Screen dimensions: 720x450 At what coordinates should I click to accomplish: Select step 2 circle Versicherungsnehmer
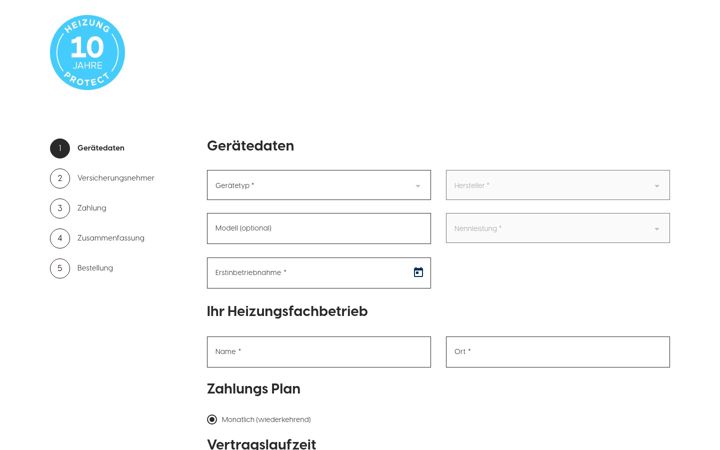tap(60, 179)
